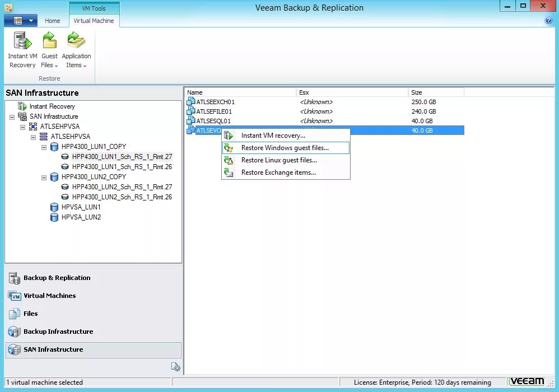Click the ATLSEEXCH01 VM icon

(x=191, y=101)
